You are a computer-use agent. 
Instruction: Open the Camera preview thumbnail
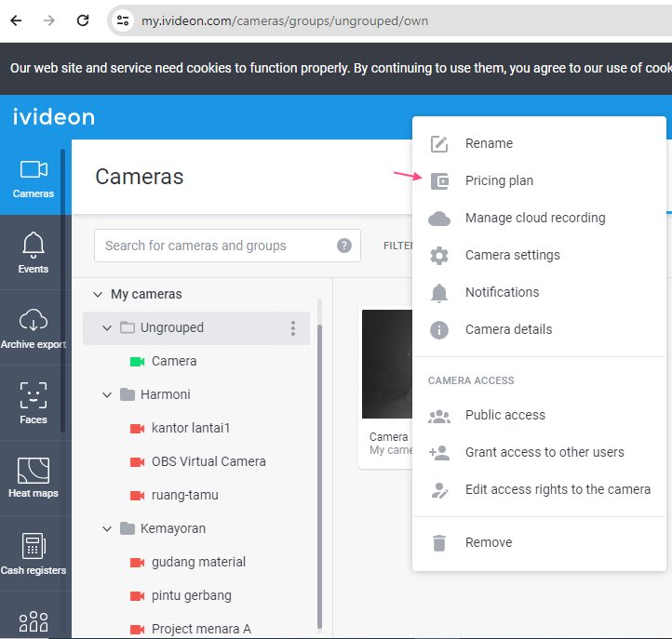(x=387, y=364)
